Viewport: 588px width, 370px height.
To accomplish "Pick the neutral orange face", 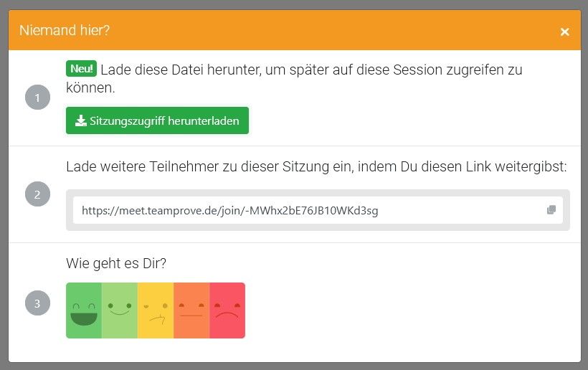I will tap(191, 310).
